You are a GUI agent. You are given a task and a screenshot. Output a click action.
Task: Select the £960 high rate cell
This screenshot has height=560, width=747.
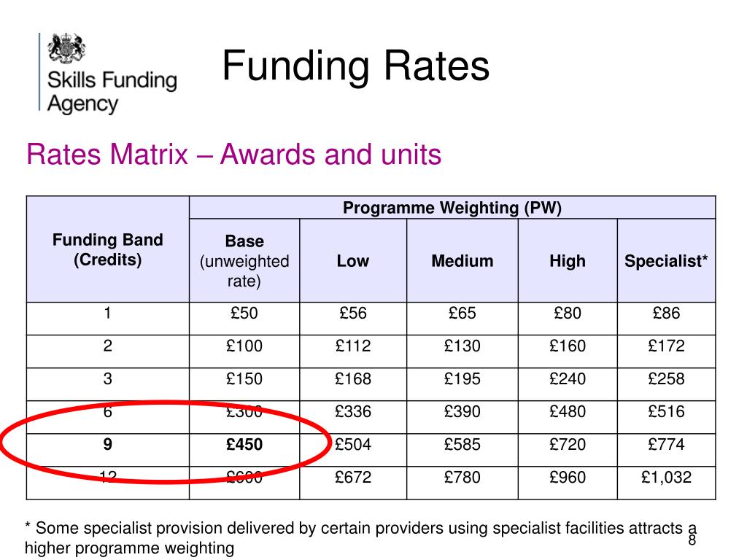pyautogui.click(x=568, y=478)
